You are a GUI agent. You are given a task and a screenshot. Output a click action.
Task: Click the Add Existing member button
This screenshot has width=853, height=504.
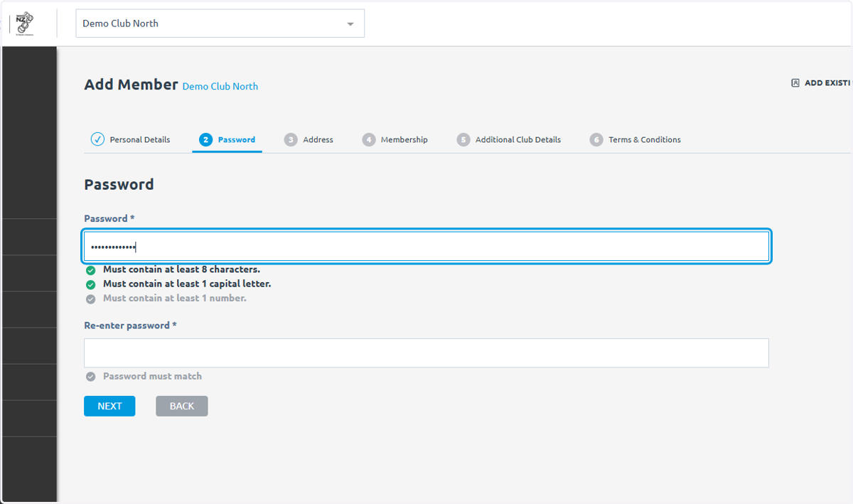822,83
